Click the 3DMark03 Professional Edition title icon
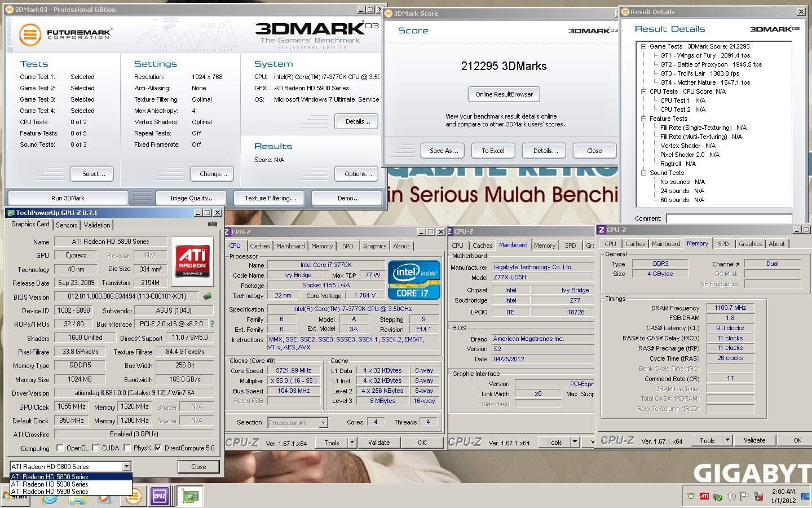This screenshot has width=812, height=508. point(10,9)
